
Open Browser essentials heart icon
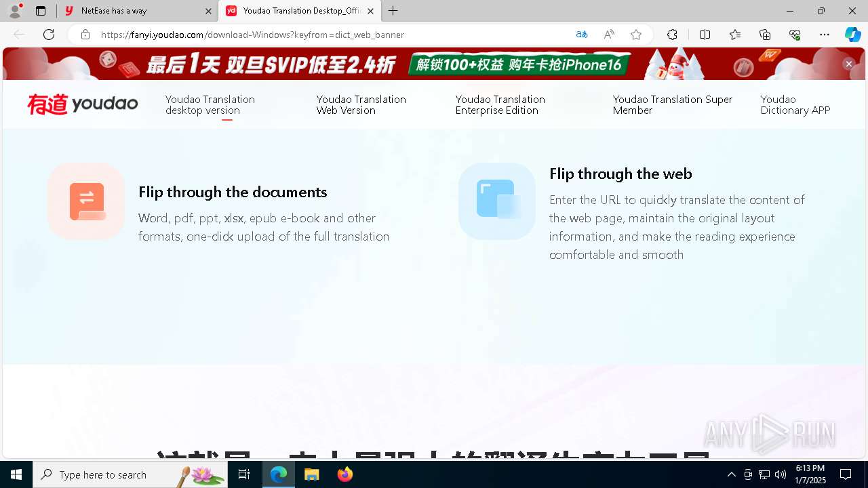tap(795, 35)
